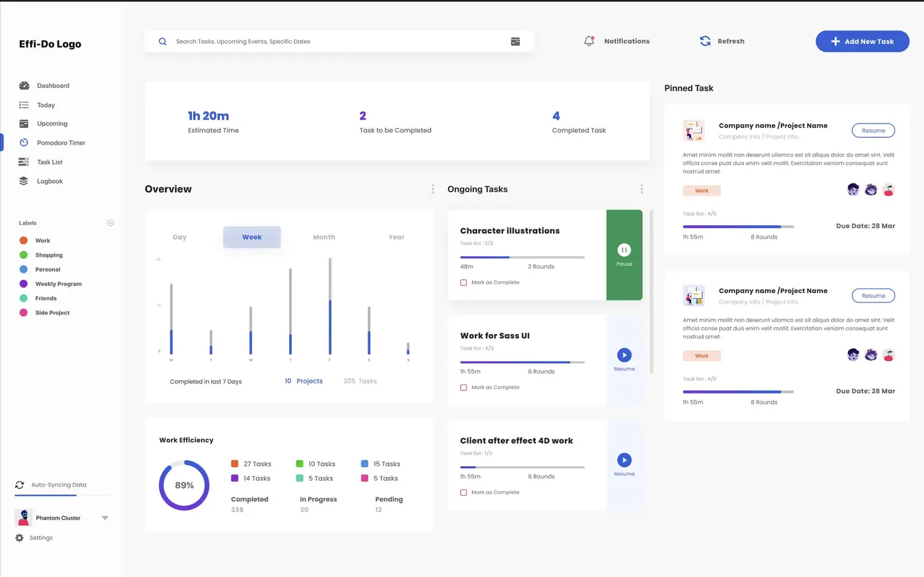Click the '1h 20m' estimated time value

[209, 116]
